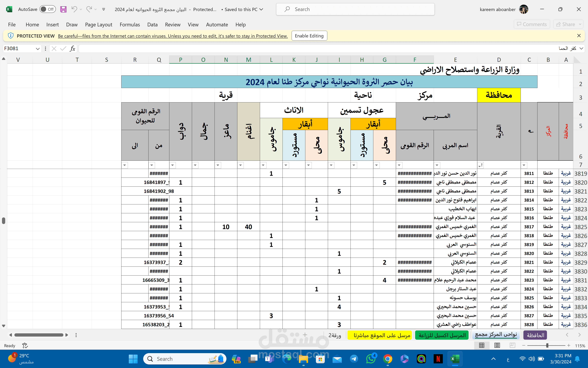Viewport: 588px width, 368px height.
Task: Click the Insert Function fx icon
Action: click(x=72, y=49)
